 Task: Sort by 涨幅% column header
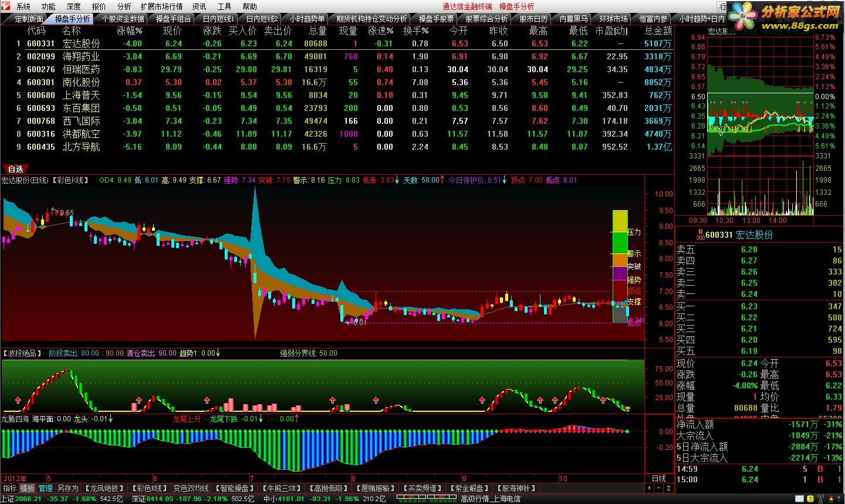point(129,31)
